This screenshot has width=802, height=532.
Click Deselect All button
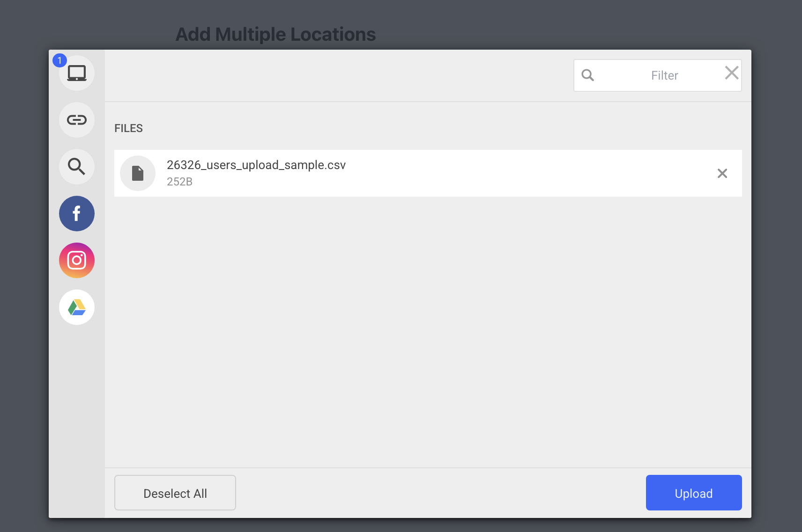click(x=175, y=493)
